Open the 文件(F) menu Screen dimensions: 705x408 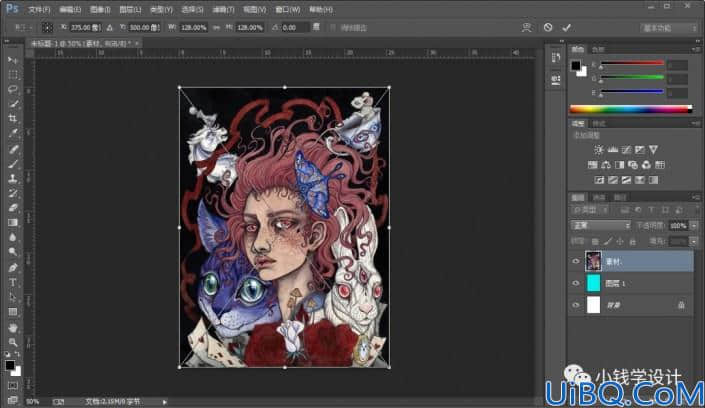39,9
